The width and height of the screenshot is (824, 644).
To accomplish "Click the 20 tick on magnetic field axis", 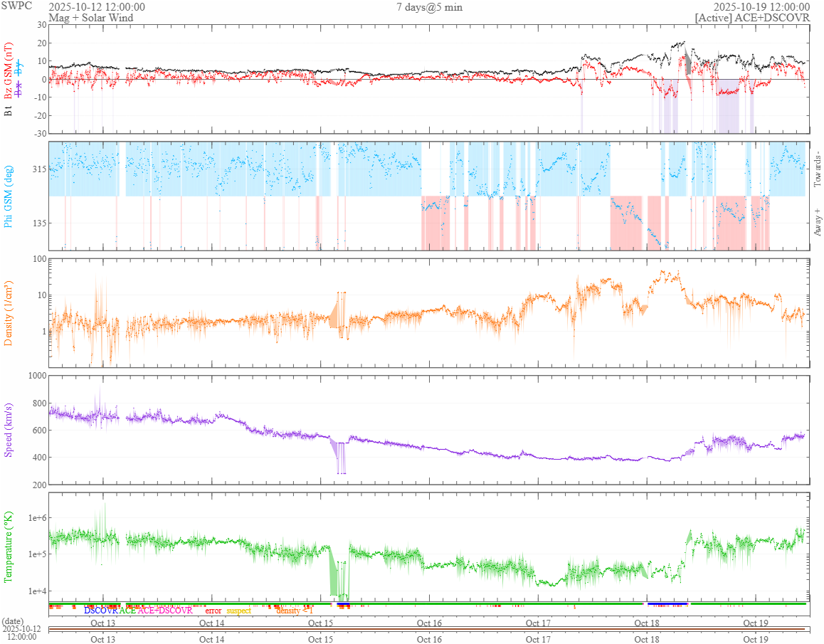I will 42,43.
